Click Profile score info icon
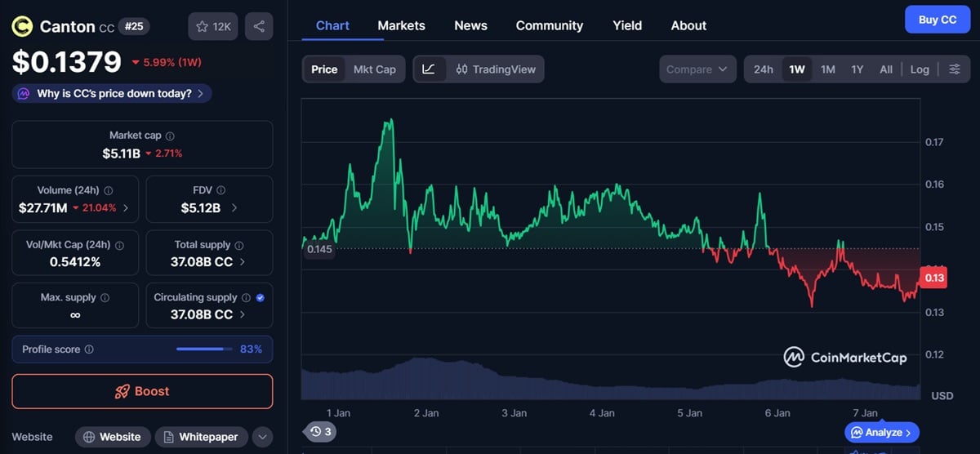980x454 pixels. 89,349
